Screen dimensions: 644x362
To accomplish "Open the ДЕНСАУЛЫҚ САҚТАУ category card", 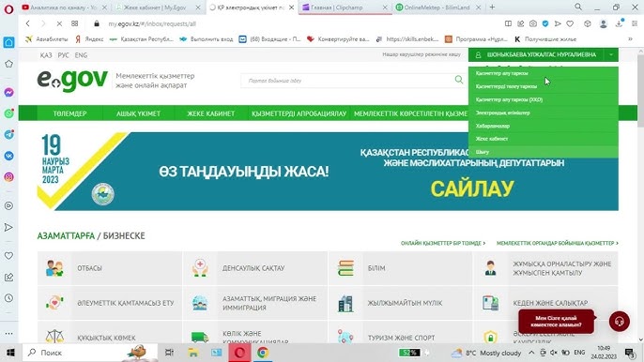I will click(x=255, y=268).
